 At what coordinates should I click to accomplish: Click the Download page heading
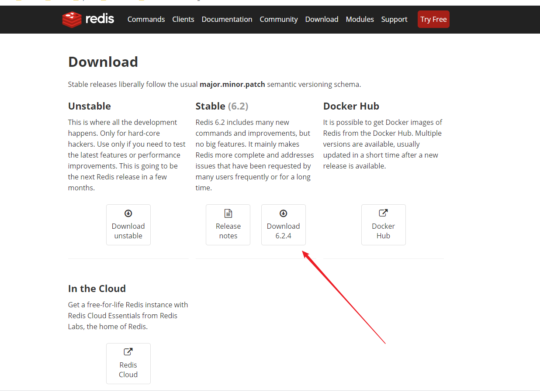coord(103,62)
